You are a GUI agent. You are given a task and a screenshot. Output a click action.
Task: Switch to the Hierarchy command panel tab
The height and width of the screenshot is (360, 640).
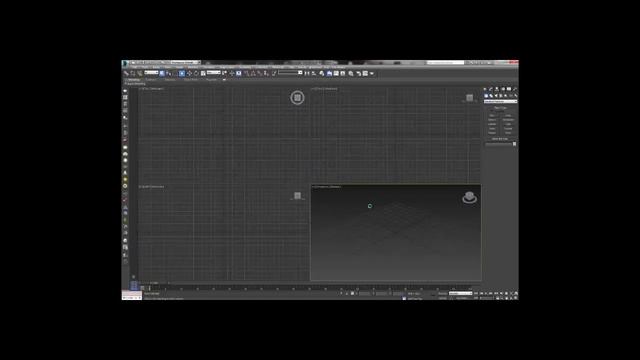pos(497,89)
